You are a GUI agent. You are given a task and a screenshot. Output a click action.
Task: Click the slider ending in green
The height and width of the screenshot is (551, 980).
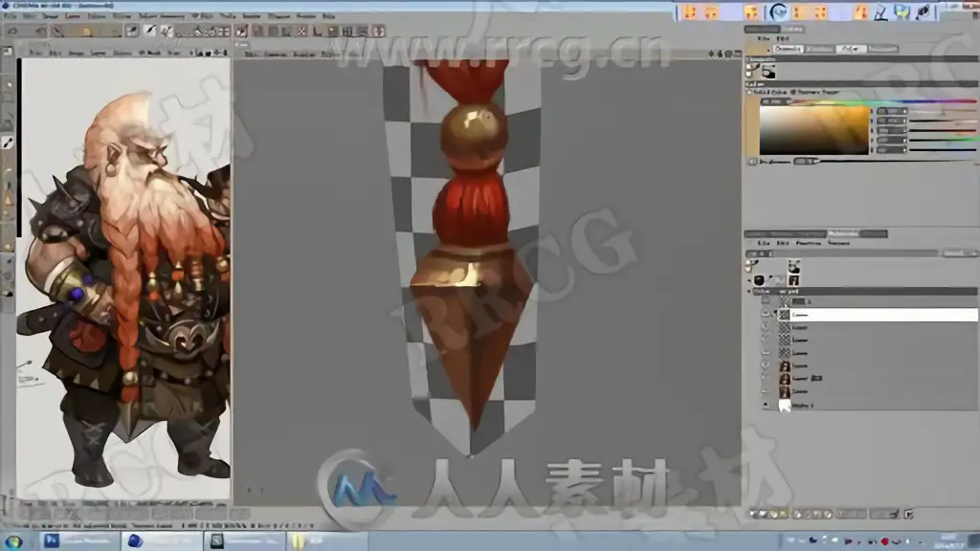[x=943, y=142]
